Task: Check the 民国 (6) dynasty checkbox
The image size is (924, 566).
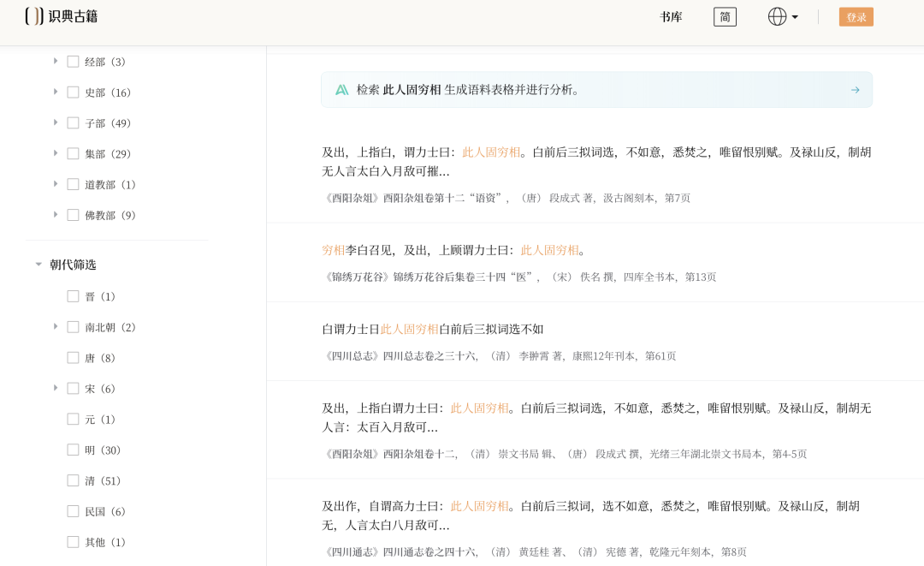Action: [x=73, y=510]
